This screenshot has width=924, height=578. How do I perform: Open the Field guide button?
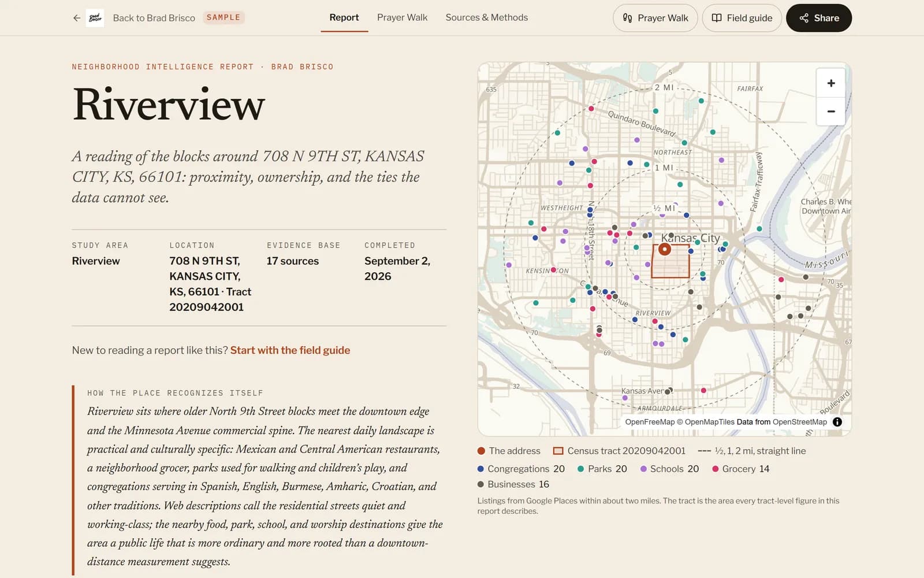point(742,18)
